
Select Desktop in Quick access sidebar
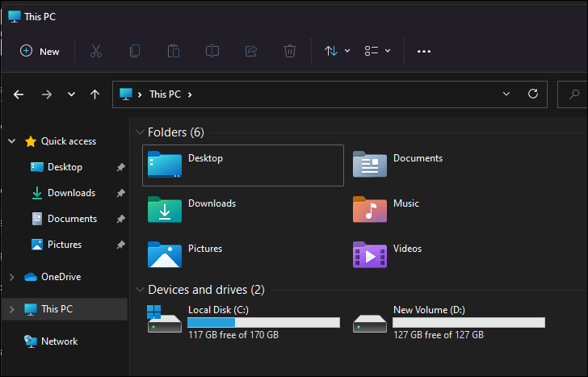65,167
